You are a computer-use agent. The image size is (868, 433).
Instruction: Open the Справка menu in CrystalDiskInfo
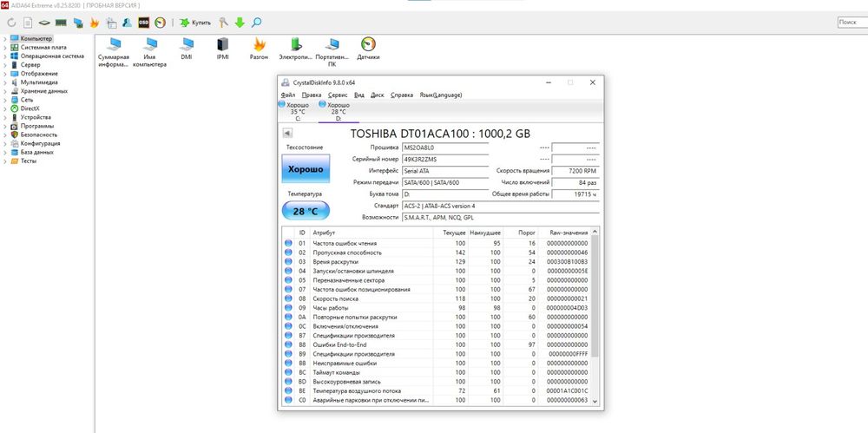point(401,95)
